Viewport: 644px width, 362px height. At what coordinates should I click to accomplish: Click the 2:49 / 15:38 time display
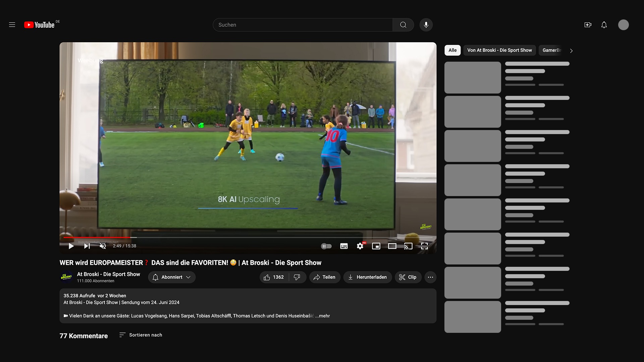tap(124, 246)
